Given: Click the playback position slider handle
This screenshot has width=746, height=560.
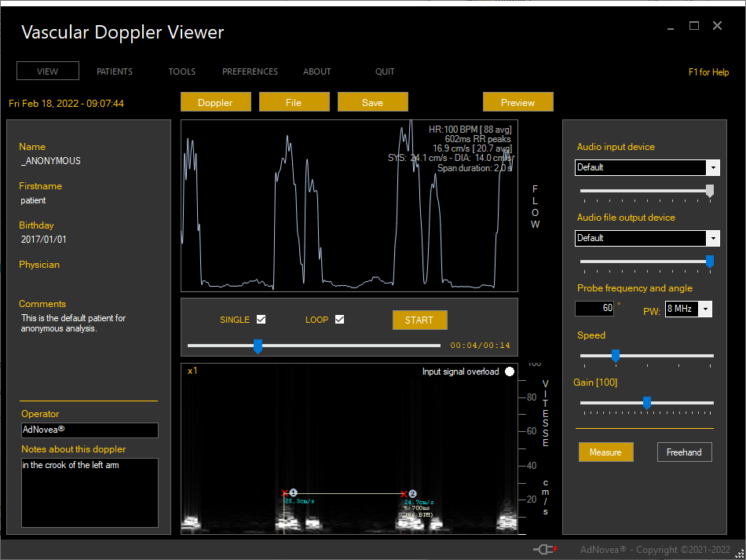Looking at the screenshot, I should 258,346.
